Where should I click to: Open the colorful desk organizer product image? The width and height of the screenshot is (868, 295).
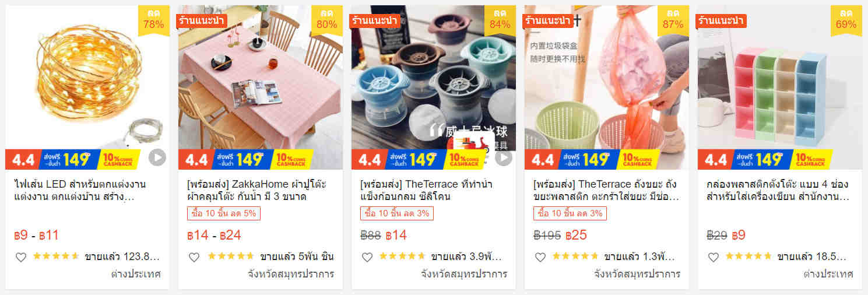tap(780, 87)
